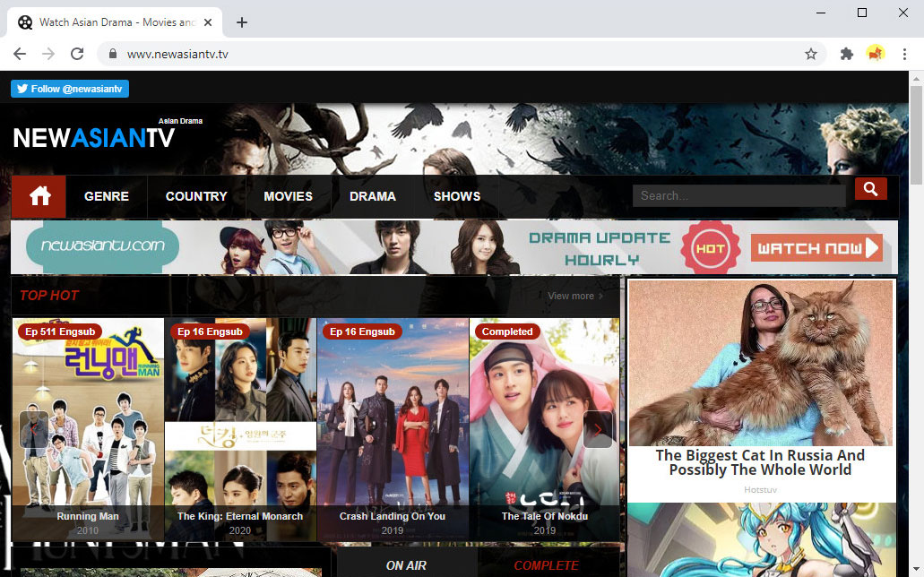Open the Biggest Cat In Russia ad
This screenshot has height=577, width=924.
click(x=760, y=462)
